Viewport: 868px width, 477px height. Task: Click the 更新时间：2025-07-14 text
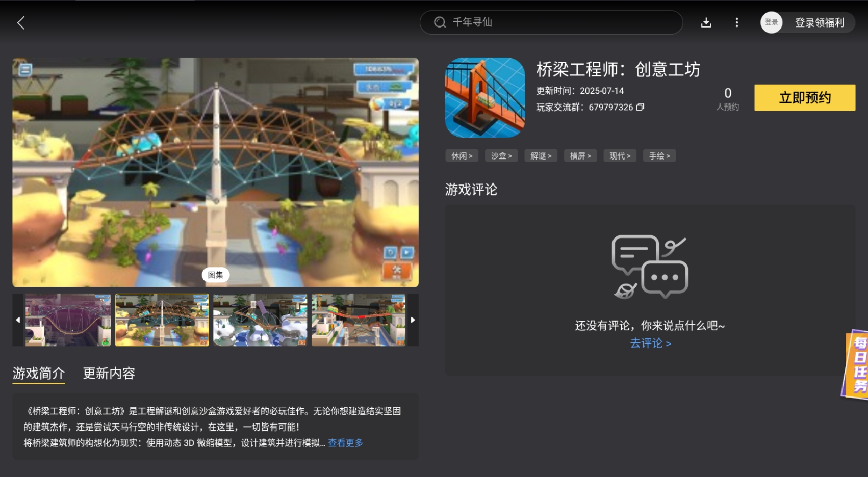pyautogui.click(x=580, y=91)
